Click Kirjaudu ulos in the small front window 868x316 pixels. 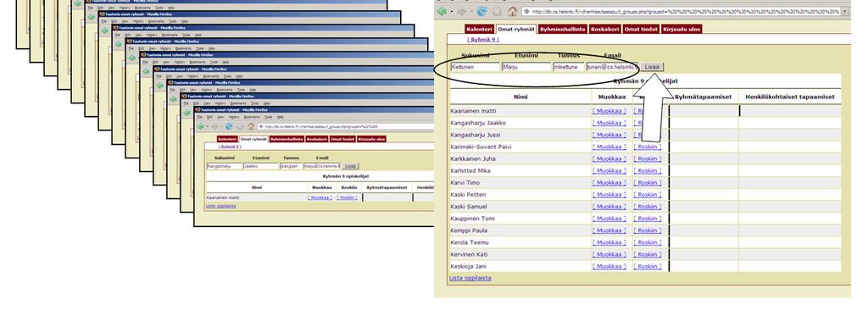click(371, 139)
